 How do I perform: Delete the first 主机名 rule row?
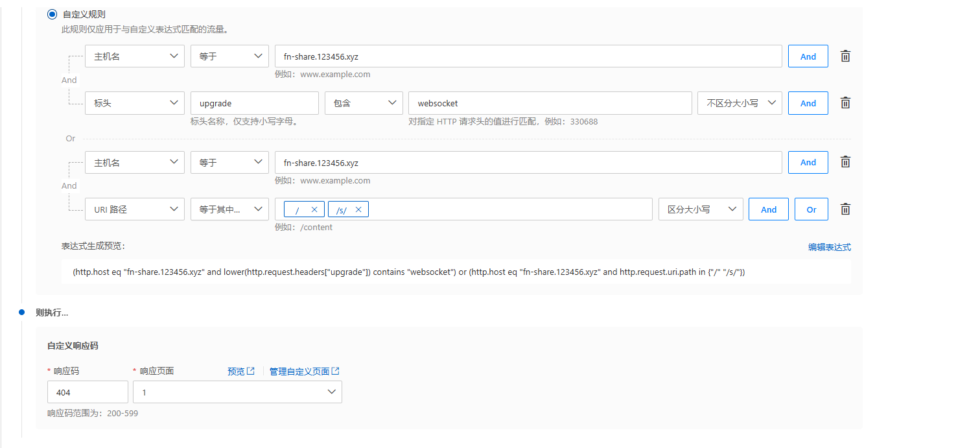click(845, 56)
